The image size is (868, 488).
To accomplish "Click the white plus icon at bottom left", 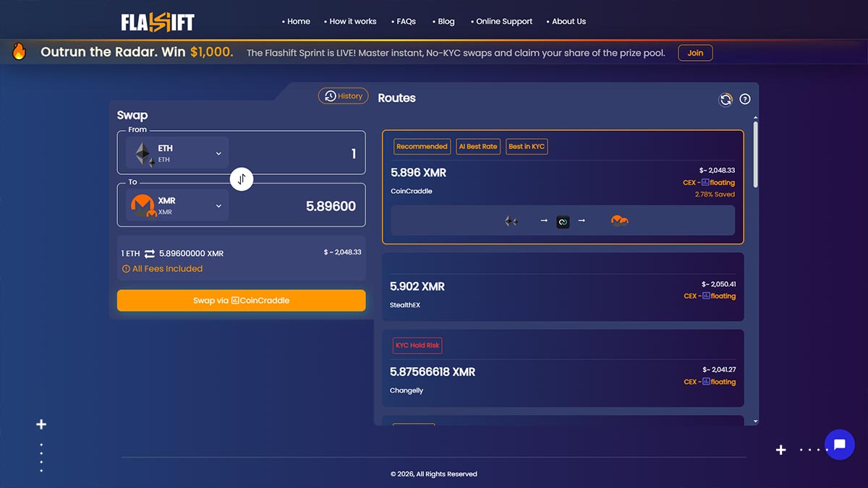I will pos(41,424).
